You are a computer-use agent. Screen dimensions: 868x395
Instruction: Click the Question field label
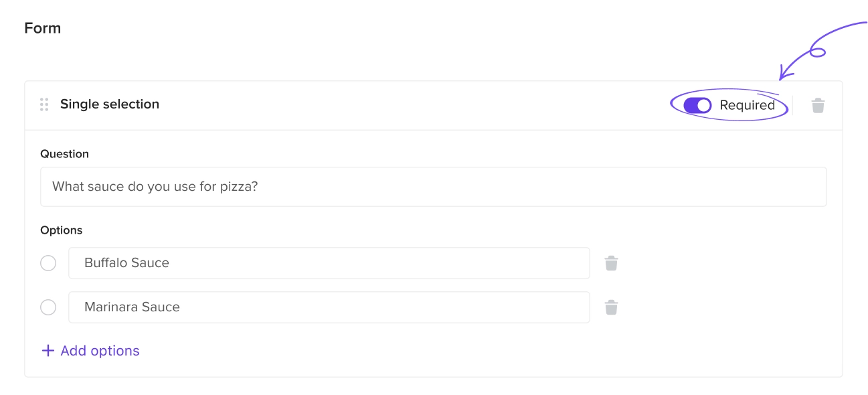[64, 154]
